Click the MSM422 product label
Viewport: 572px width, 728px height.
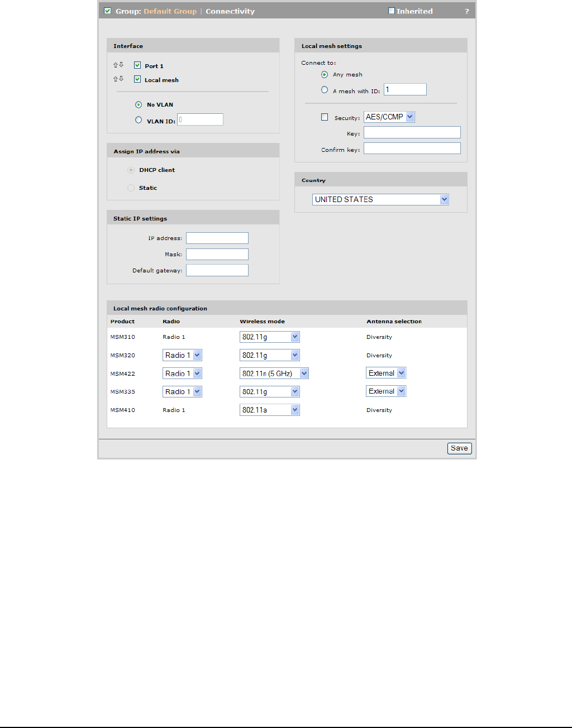click(x=123, y=374)
